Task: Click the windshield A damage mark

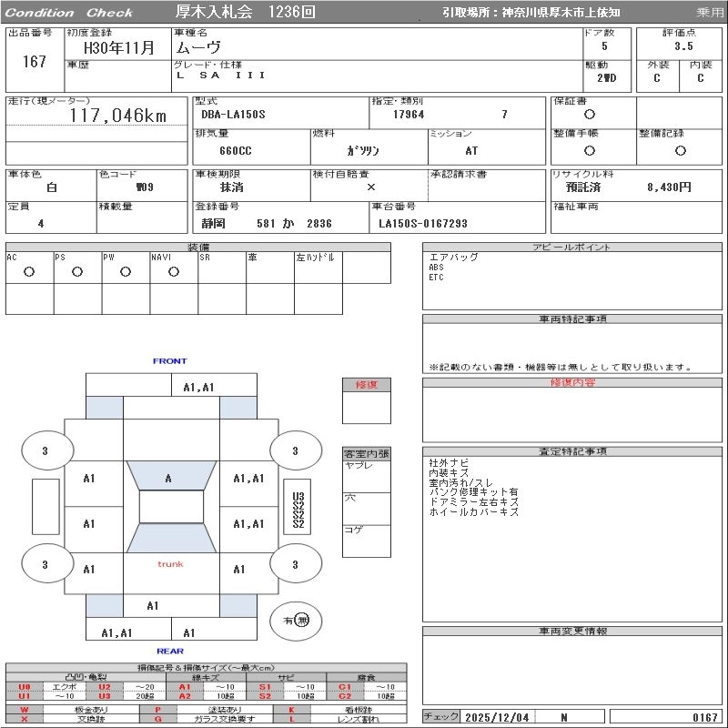Action: pyautogui.click(x=168, y=479)
